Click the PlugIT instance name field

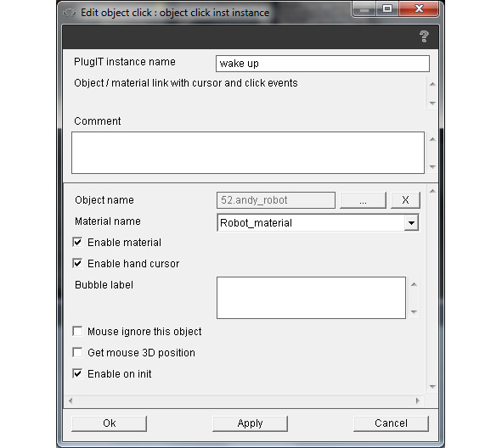pos(323,64)
